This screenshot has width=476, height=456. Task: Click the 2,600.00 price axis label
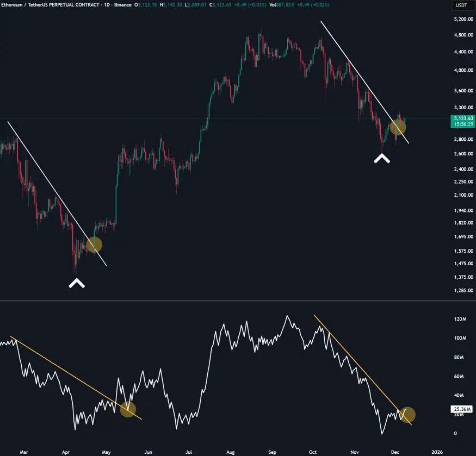463,153
